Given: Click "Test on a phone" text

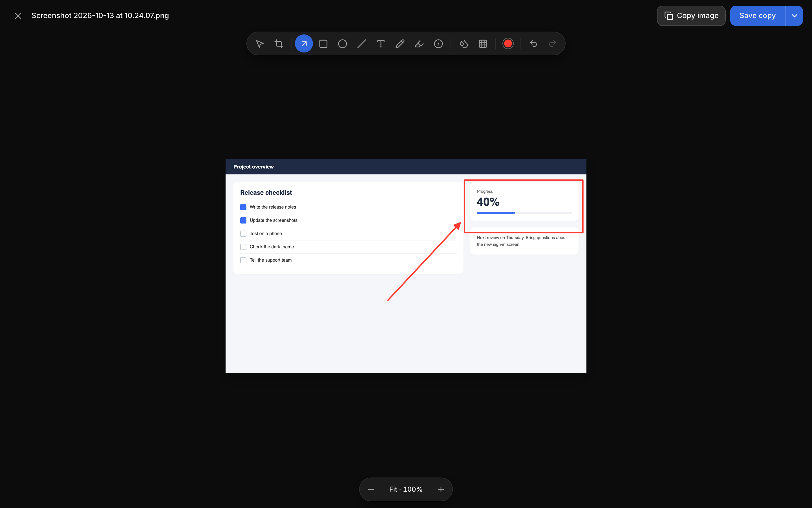Looking at the screenshot, I should click(x=266, y=233).
